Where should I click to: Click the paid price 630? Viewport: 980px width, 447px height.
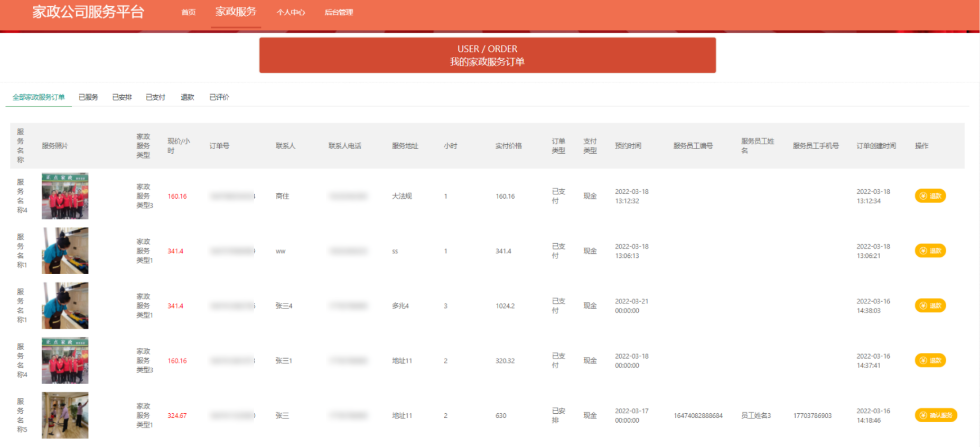pos(501,416)
